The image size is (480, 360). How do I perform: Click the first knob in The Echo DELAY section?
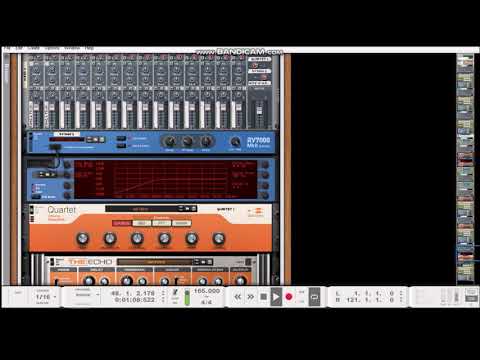coord(88,281)
